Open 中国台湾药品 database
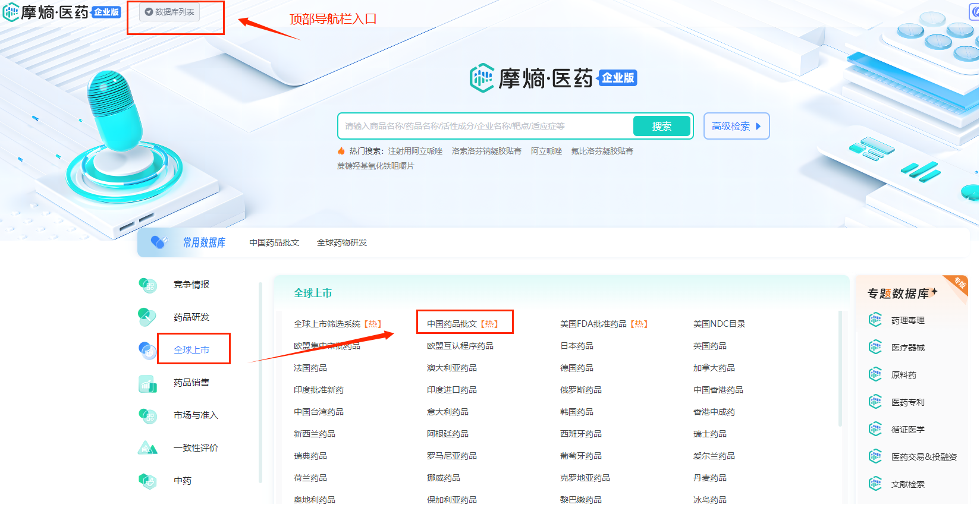Screen dimensions: 980x511 coord(319,412)
